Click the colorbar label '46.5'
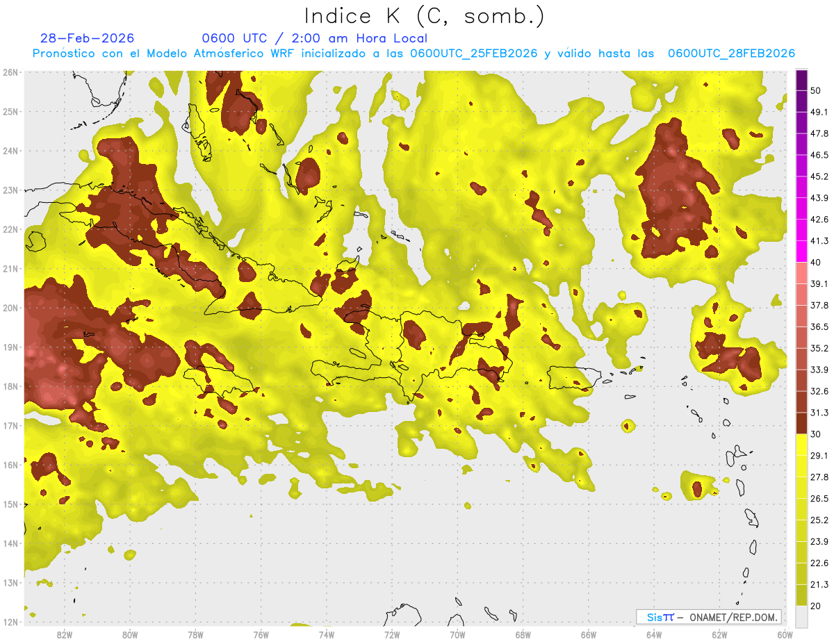This screenshot has width=834, height=644. (x=819, y=155)
